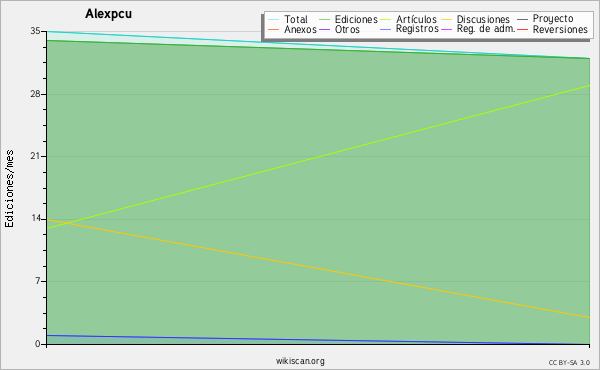
Task: Click the 28 y-axis tick label
Action: point(36,94)
